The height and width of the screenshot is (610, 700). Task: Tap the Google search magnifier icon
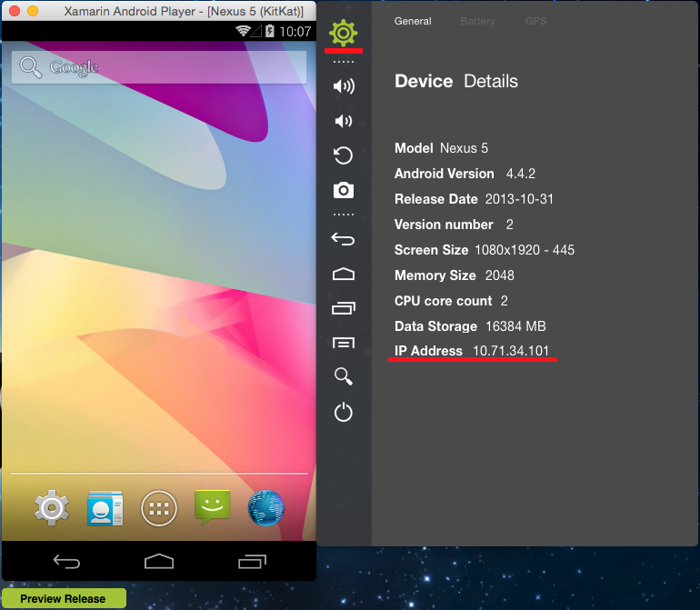click(31, 67)
